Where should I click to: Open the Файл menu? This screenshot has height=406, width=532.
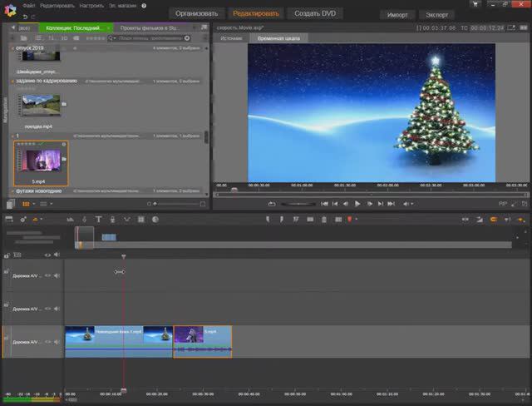coord(29,6)
